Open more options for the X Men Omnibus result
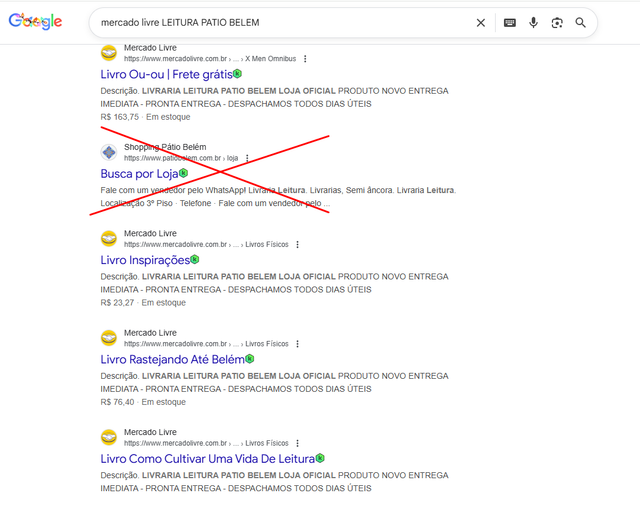This screenshot has width=640, height=508. [305, 59]
